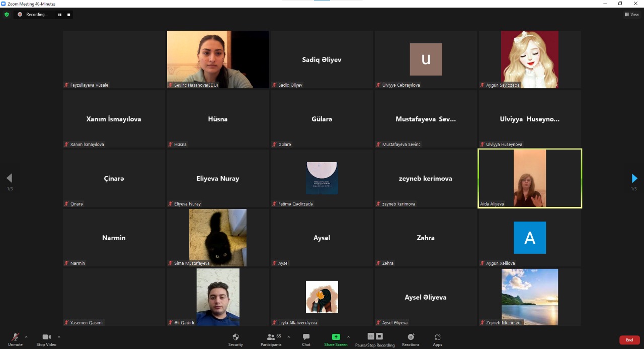Click the green encryption shield icon

[x=7, y=15]
